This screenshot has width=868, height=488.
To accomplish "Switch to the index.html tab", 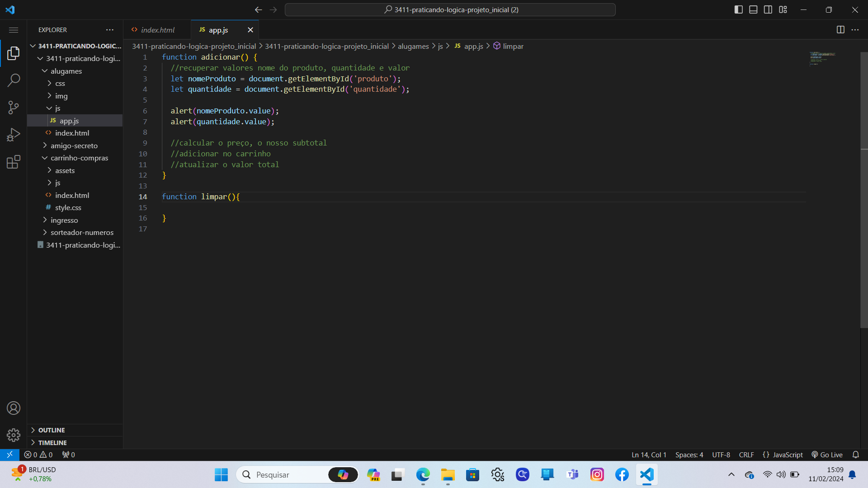I will (157, 30).
